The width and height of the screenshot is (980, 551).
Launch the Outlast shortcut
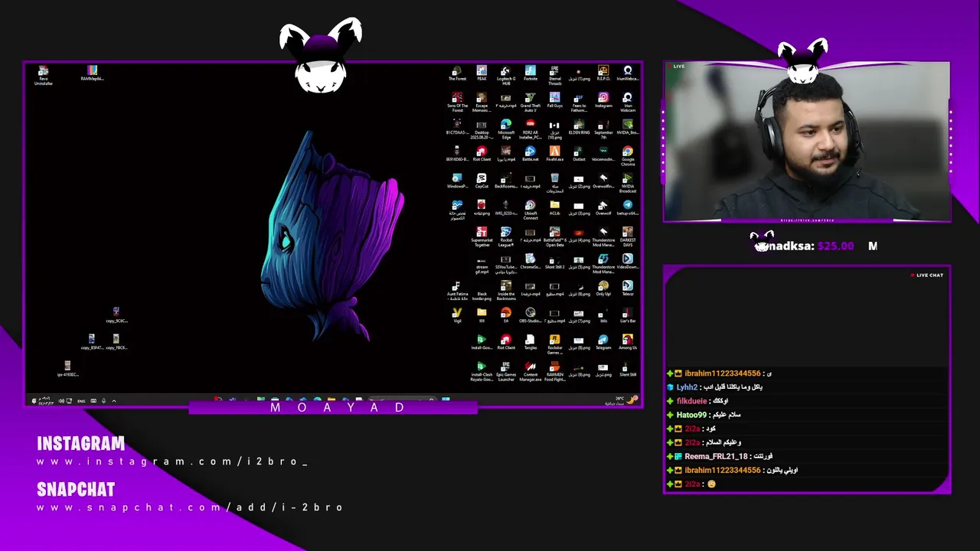coord(580,154)
